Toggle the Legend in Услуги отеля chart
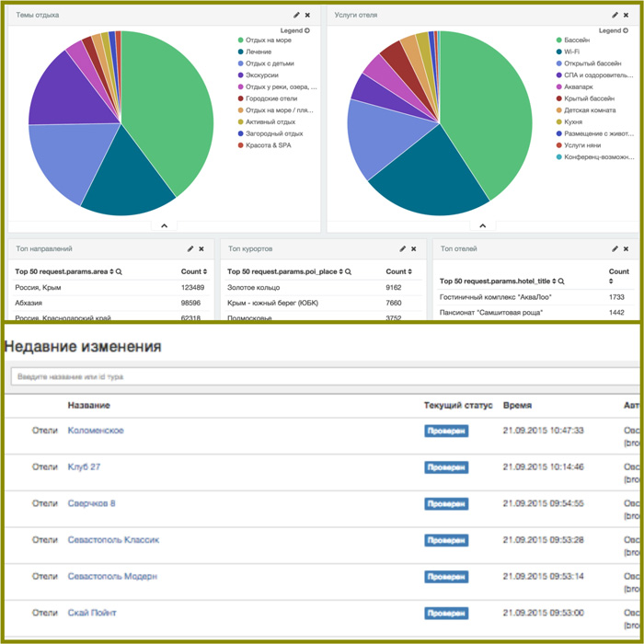The width and height of the screenshot is (644, 644). (614, 30)
